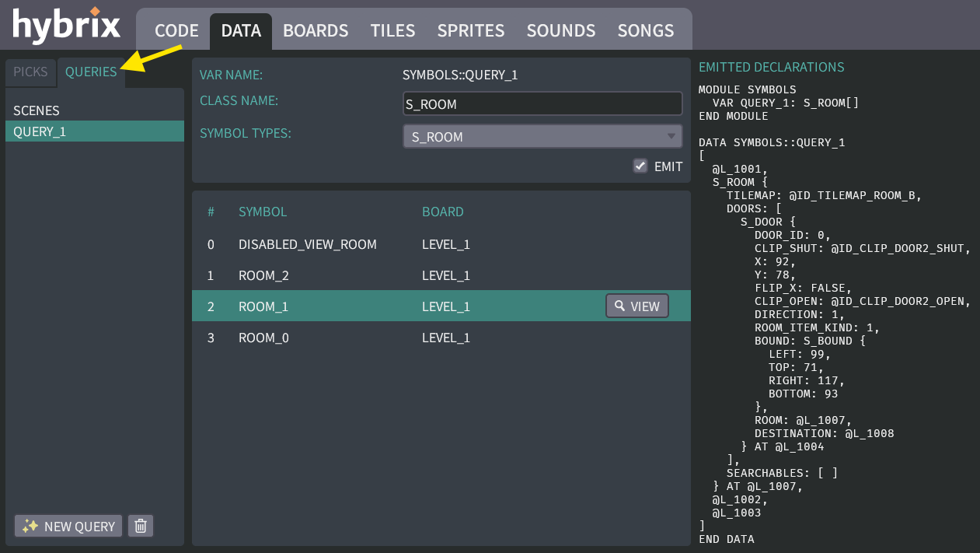The image size is (980, 553).
Task: Enable the EMIT checkbox
Action: [640, 166]
